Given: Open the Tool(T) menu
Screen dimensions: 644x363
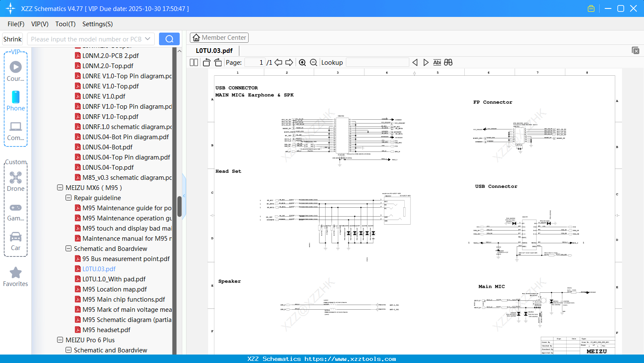Looking at the screenshot, I should tap(66, 24).
